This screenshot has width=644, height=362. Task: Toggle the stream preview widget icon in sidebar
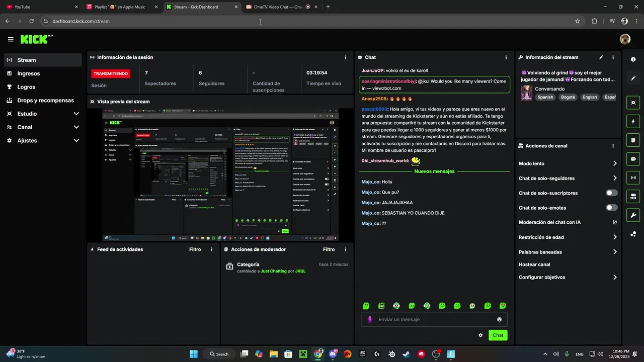click(633, 103)
